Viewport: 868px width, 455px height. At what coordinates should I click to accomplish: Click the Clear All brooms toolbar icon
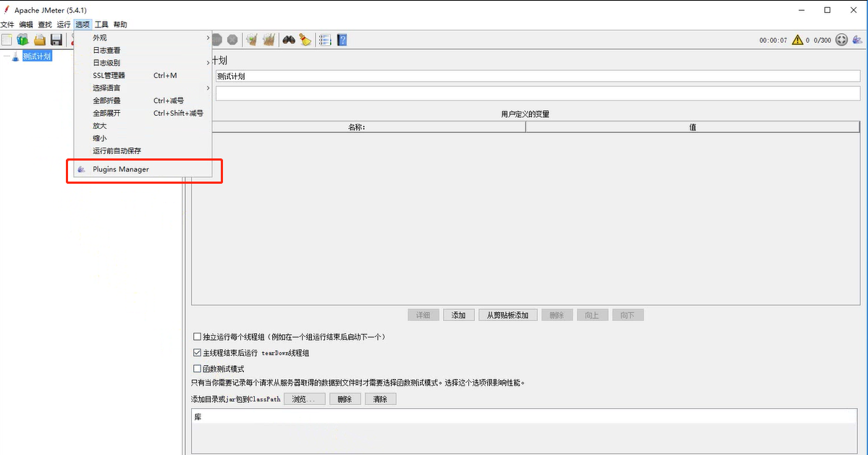tap(269, 40)
